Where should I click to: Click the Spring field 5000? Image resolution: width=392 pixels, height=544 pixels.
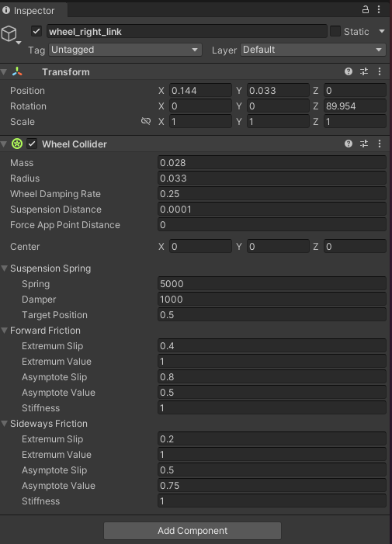click(272, 283)
